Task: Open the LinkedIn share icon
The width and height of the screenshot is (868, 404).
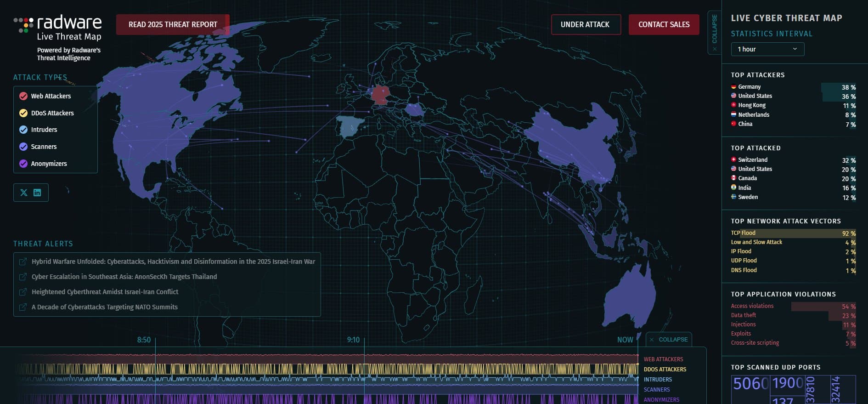Action: (x=37, y=193)
